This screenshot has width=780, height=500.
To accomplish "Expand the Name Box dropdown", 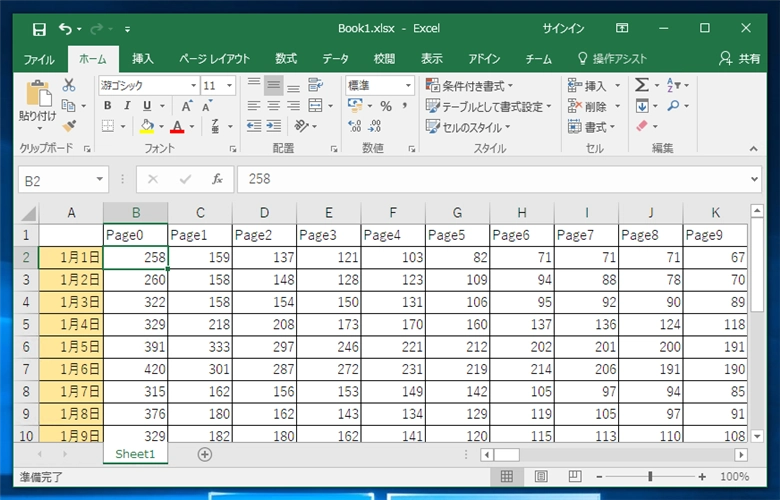I will coord(99,179).
